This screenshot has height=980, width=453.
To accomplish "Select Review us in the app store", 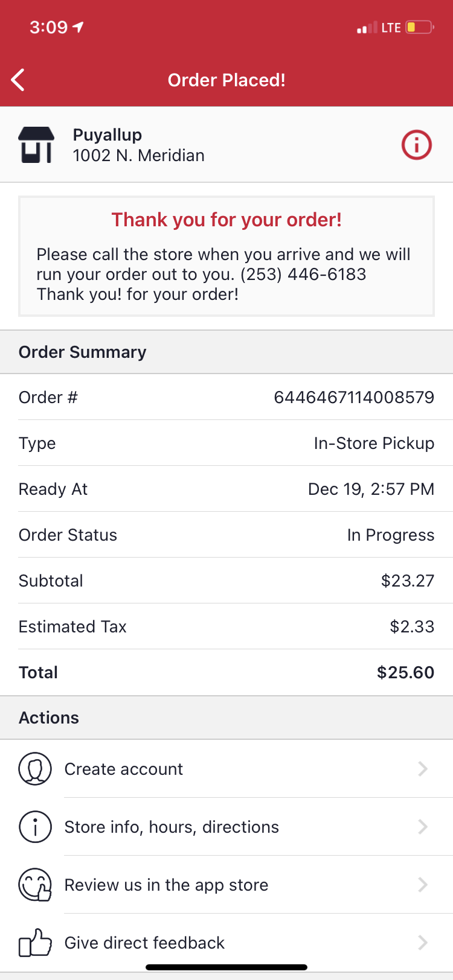I will [x=166, y=885].
